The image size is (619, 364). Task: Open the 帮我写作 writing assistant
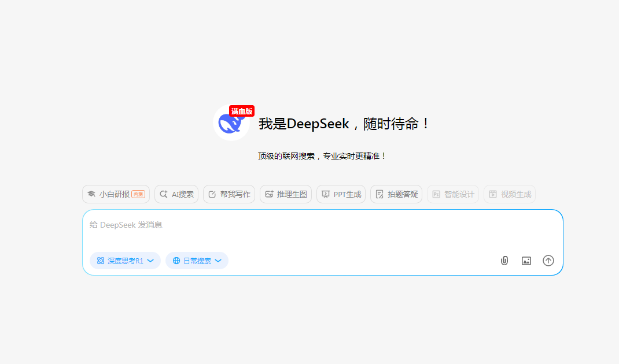229,194
